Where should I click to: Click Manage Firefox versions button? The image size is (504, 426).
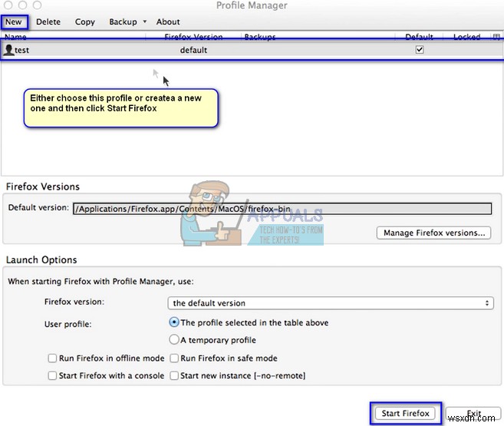[433, 233]
